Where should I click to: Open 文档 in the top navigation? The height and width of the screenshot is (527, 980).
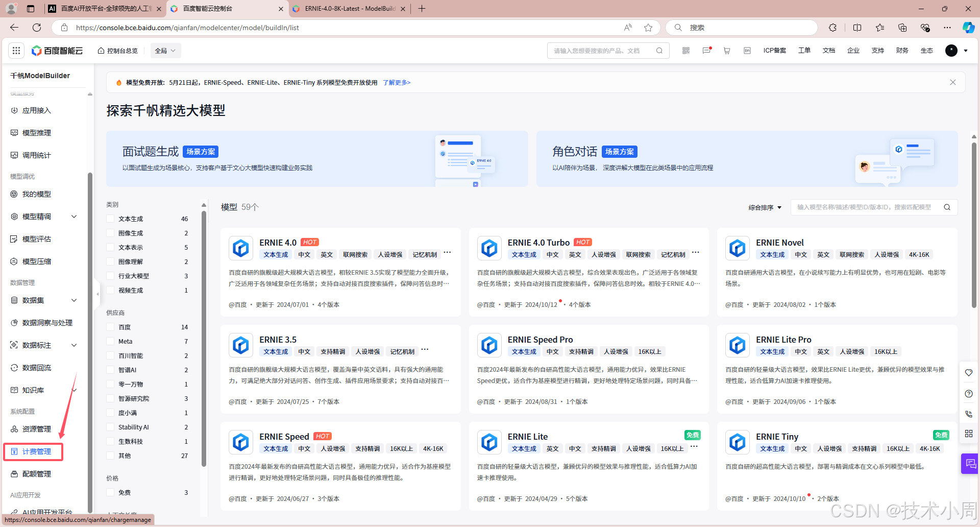(x=829, y=51)
